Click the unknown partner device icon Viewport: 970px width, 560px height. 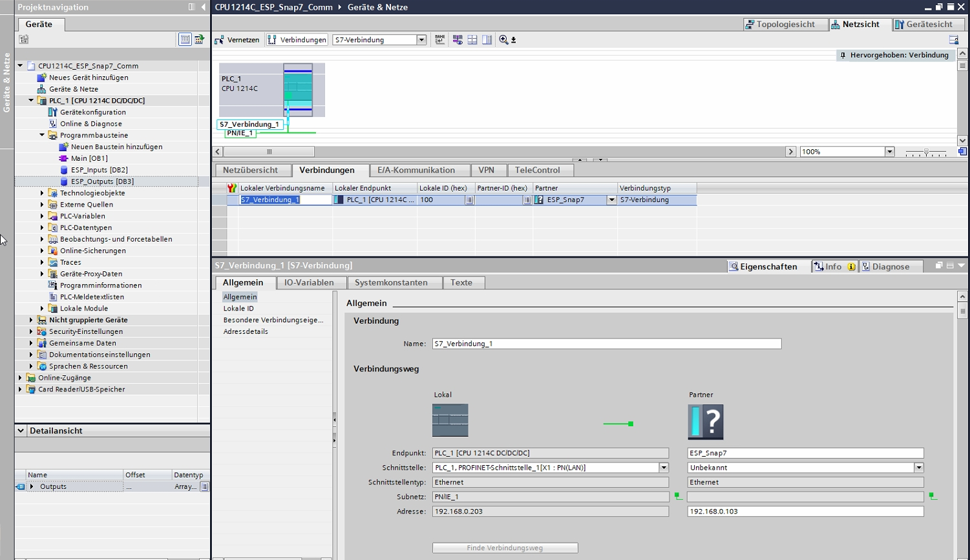[x=706, y=422]
